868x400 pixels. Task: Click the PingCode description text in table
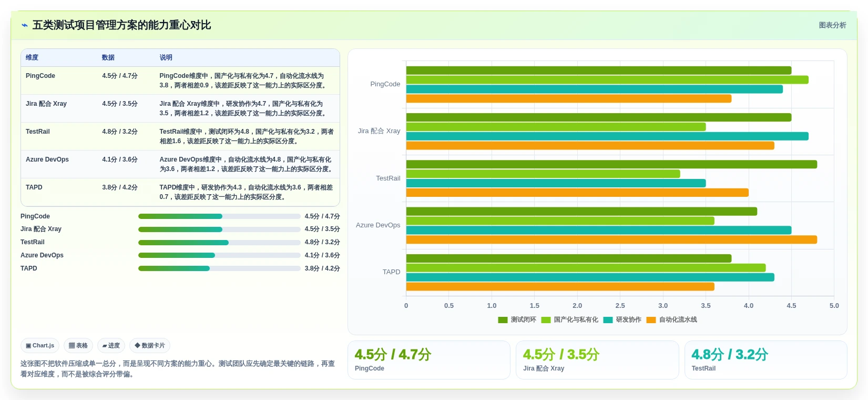pyautogui.click(x=244, y=81)
